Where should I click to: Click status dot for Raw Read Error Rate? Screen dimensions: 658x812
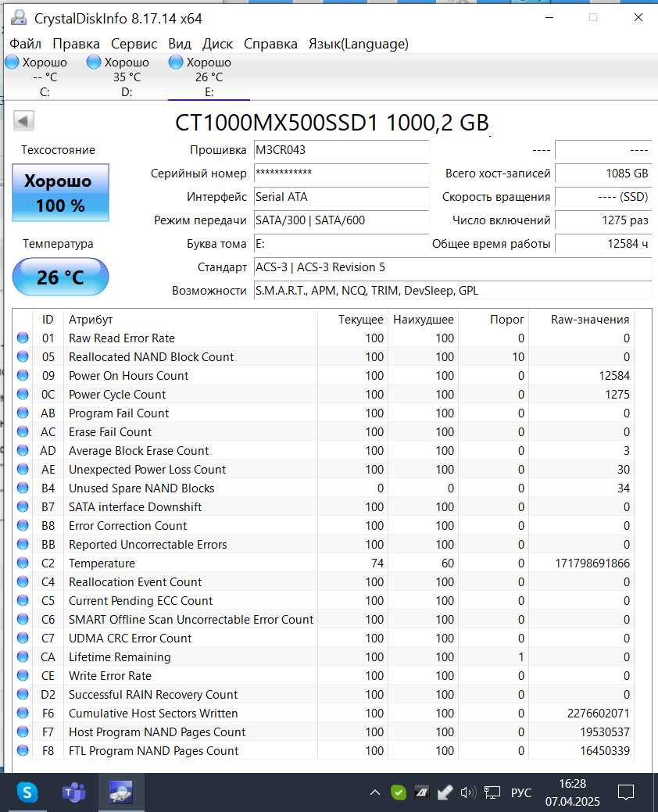(23, 338)
